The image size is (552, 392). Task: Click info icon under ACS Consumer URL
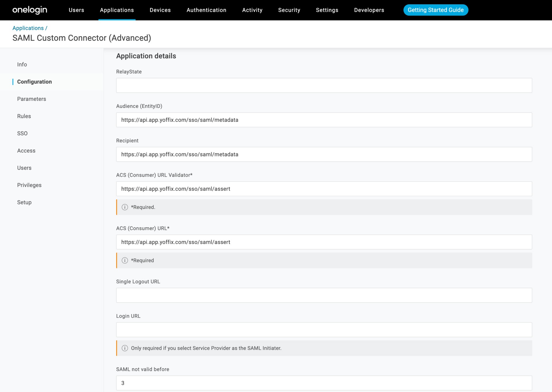point(125,260)
